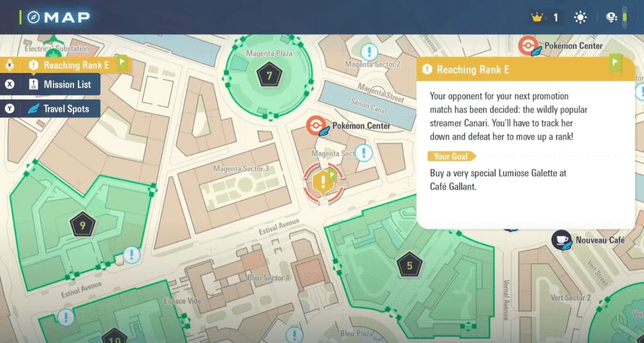Click the compass icon beside MAP title
Image resolution: width=644 pixels, height=343 pixels.
pyautogui.click(x=33, y=17)
